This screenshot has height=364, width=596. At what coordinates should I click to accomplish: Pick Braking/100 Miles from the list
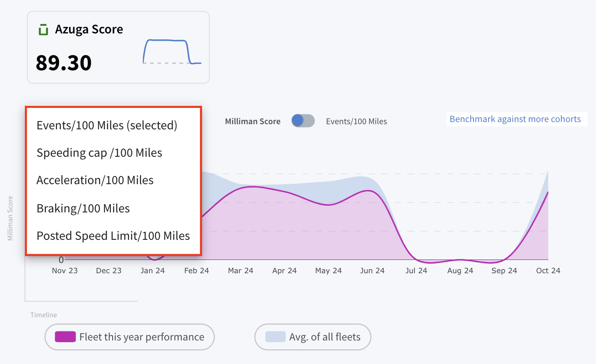point(83,209)
